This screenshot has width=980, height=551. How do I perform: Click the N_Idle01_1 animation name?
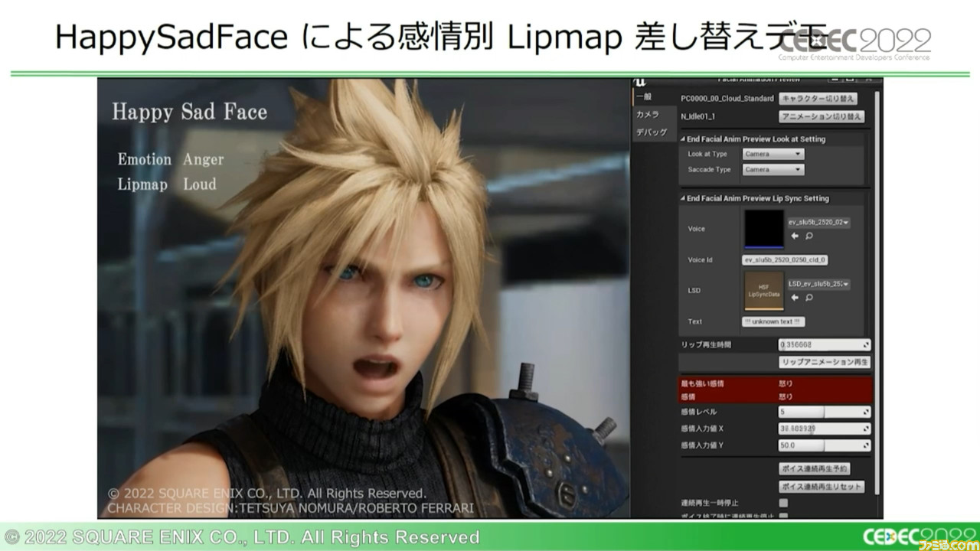697,116
